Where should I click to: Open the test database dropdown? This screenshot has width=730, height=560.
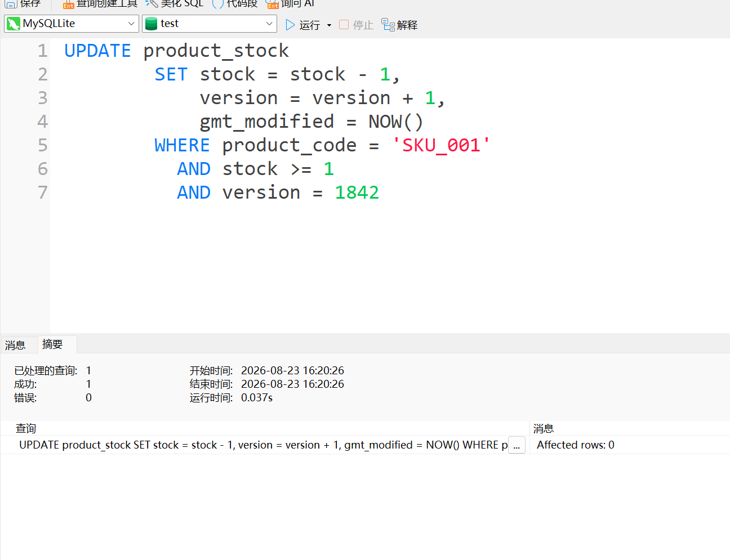pyautogui.click(x=210, y=24)
